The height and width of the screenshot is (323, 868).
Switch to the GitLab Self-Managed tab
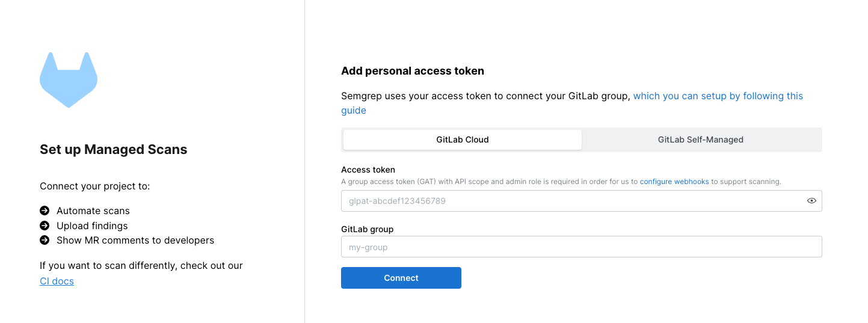click(701, 140)
